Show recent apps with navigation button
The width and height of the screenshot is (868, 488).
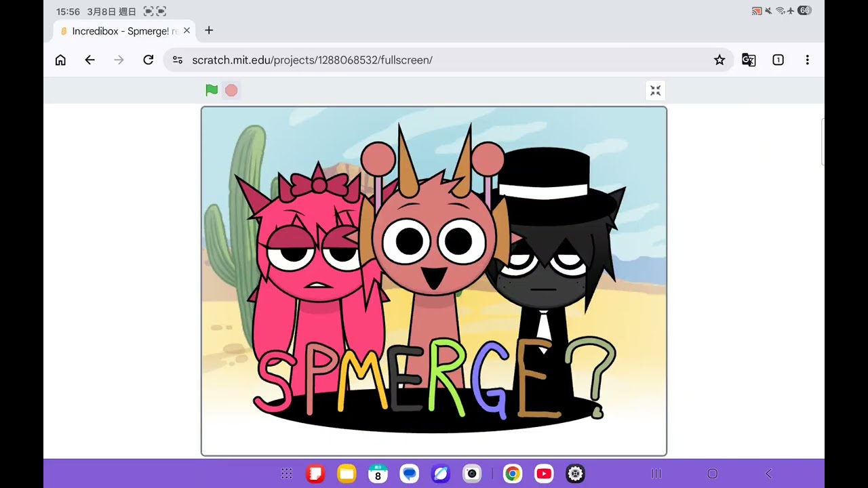(656, 474)
